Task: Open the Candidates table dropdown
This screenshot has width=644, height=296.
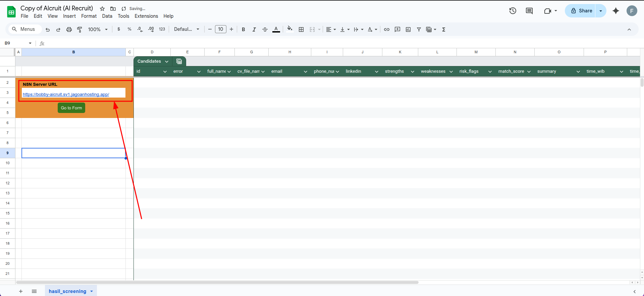Action: tap(167, 61)
